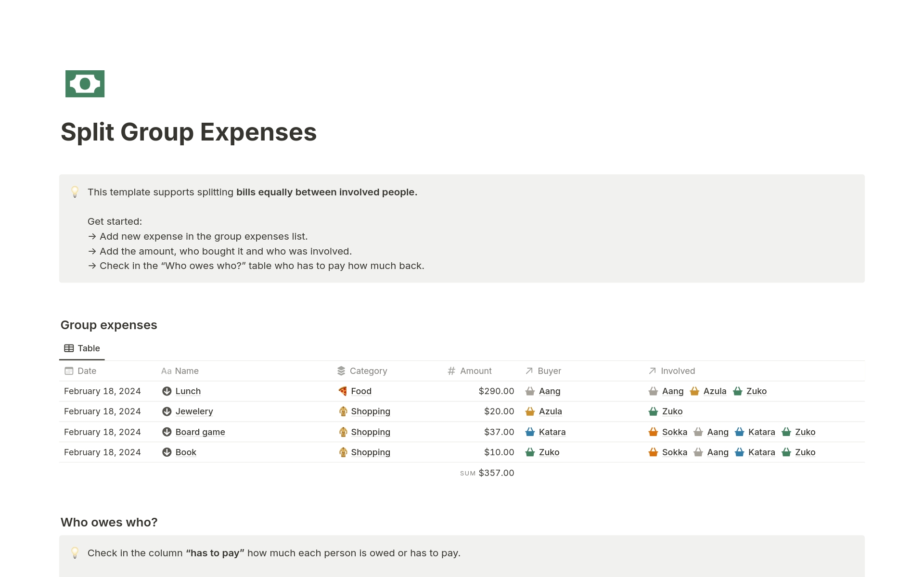Click the Lunch row to expand details
This screenshot has height=577, width=924.
(188, 391)
